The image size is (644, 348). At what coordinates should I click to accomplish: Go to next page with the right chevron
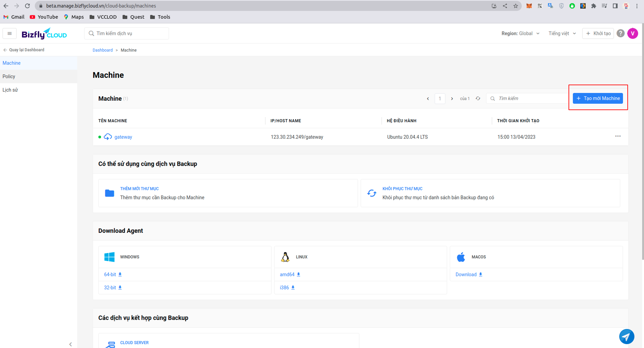pos(452,99)
